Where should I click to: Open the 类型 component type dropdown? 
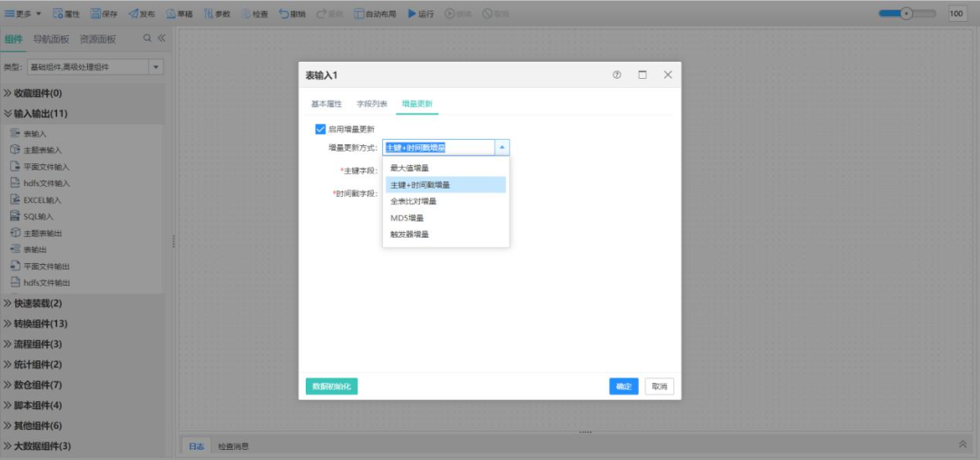(x=155, y=67)
